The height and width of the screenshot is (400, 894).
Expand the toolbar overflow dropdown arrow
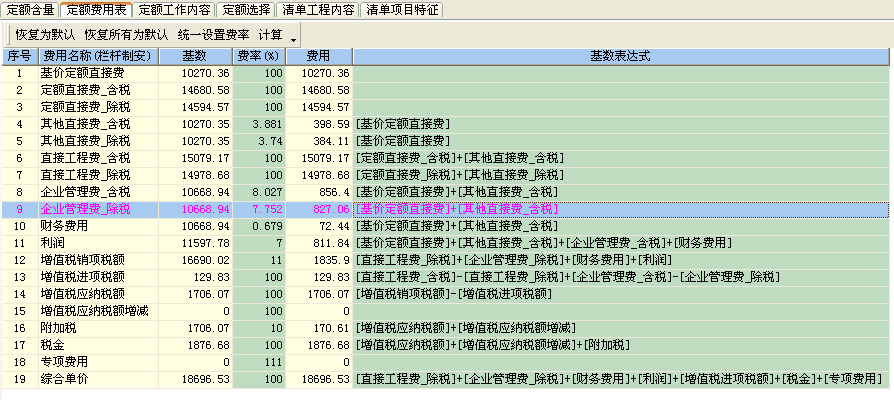click(293, 37)
